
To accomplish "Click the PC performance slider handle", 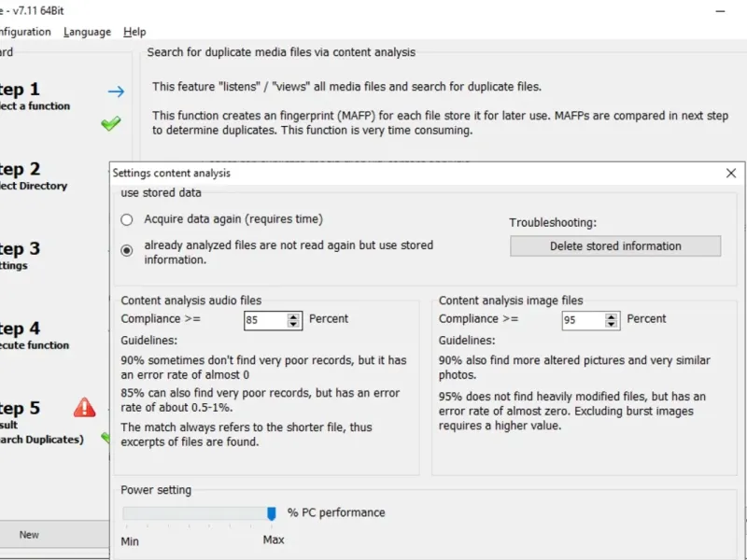I will (x=272, y=513).
